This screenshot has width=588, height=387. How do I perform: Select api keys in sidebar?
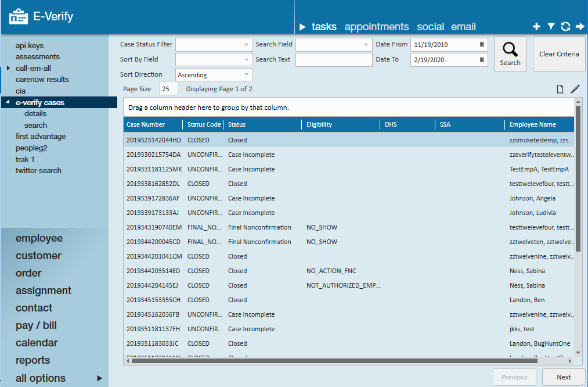(x=30, y=45)
